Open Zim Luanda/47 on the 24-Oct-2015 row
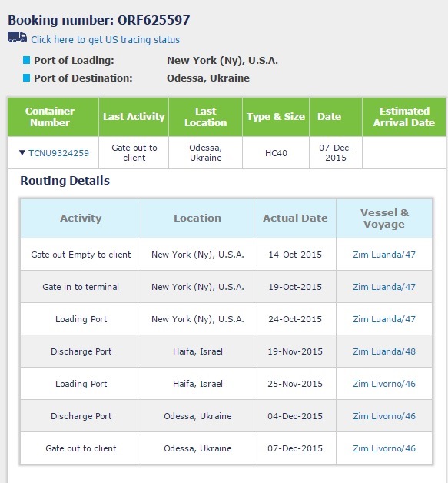This screenshot has height=483, width=448. 384,319
